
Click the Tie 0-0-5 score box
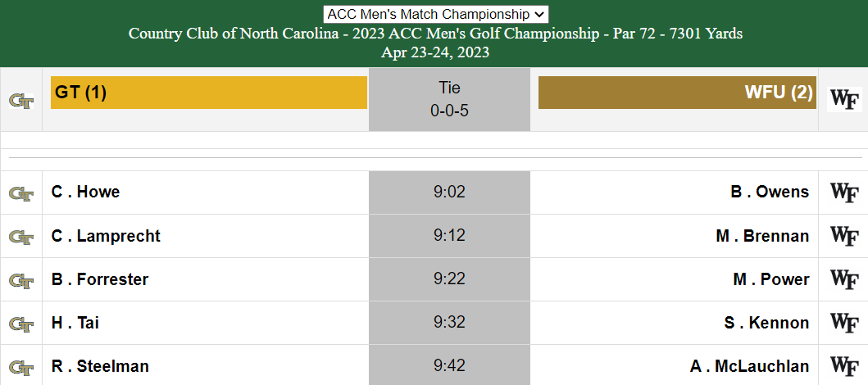tap(449, 100)
